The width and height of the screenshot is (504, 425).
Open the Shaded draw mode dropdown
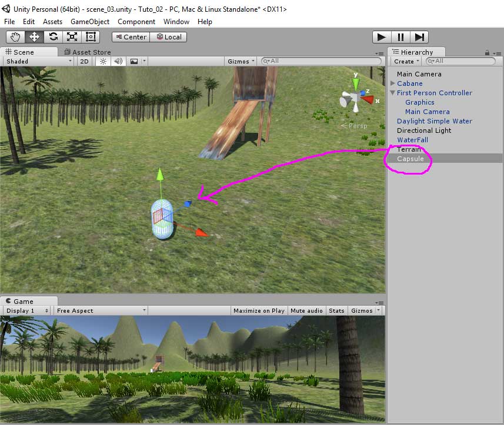[38, 61]
